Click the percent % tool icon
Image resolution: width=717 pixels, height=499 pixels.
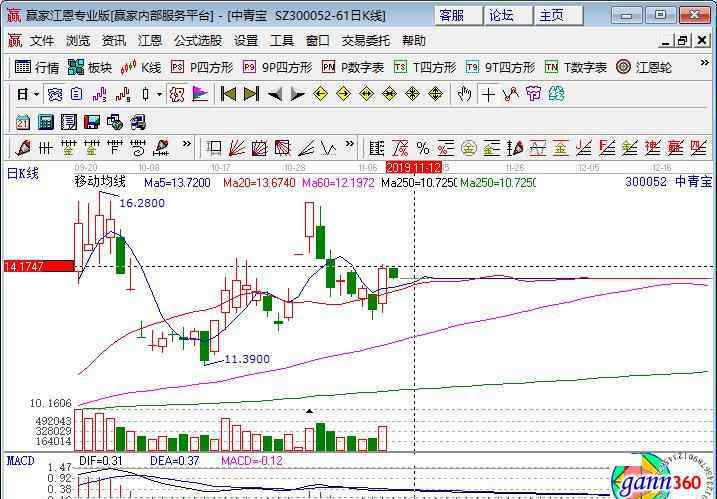pos(423,148)
